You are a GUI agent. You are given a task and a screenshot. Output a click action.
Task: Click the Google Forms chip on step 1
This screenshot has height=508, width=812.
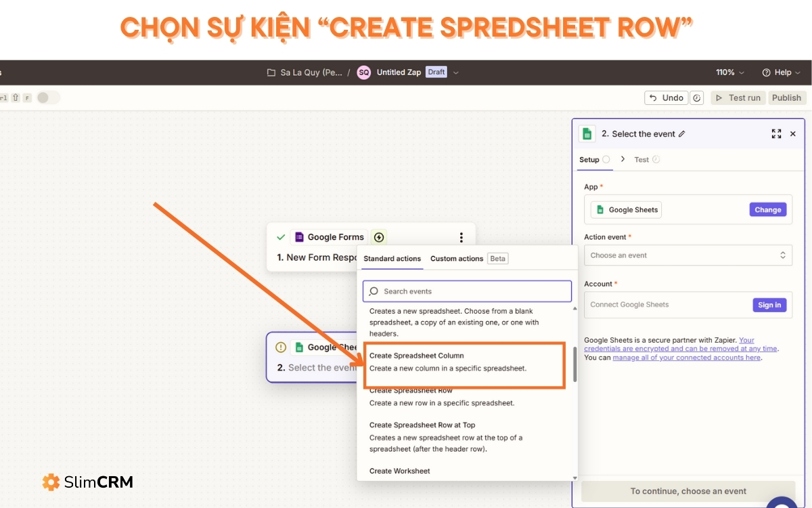click(330, 237)
